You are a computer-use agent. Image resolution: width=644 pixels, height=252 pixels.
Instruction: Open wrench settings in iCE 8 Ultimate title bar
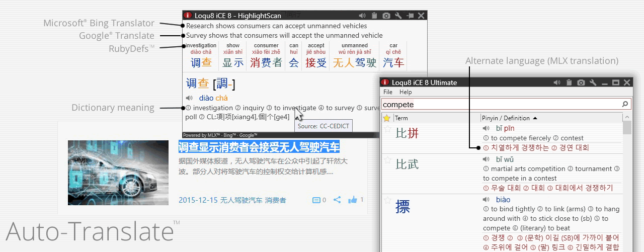[x=593, y=82]
